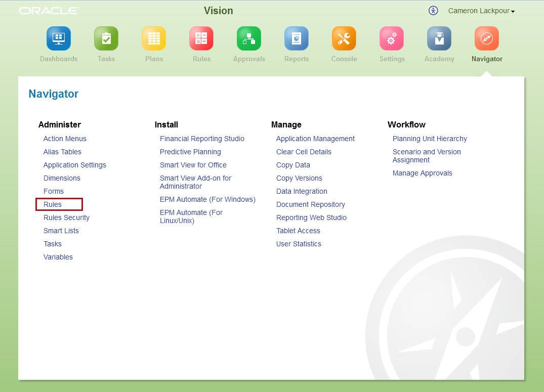
Task: Open Tablet Access link
Action: [298, 231]
